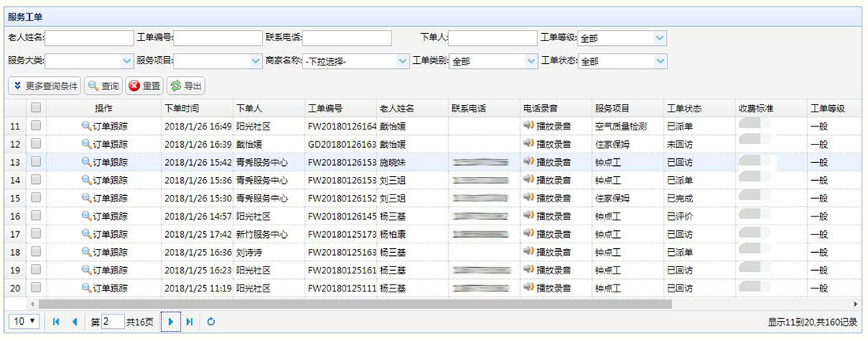The image size is (868, 339).
Task: Click the next page arrow icon
Action: click(171, 322)
